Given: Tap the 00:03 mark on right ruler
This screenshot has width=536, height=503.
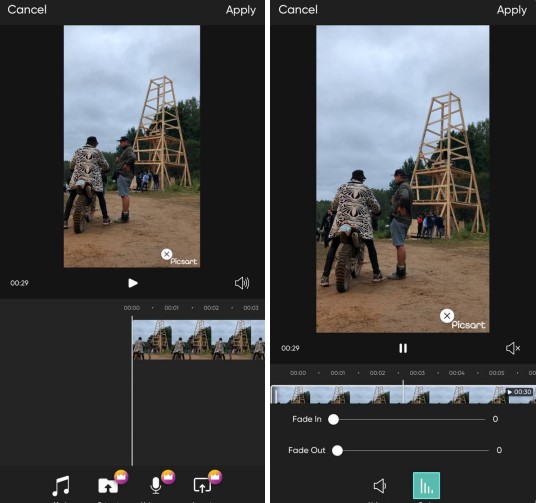Looking at the screenshot, I should (x=417, y=373).
